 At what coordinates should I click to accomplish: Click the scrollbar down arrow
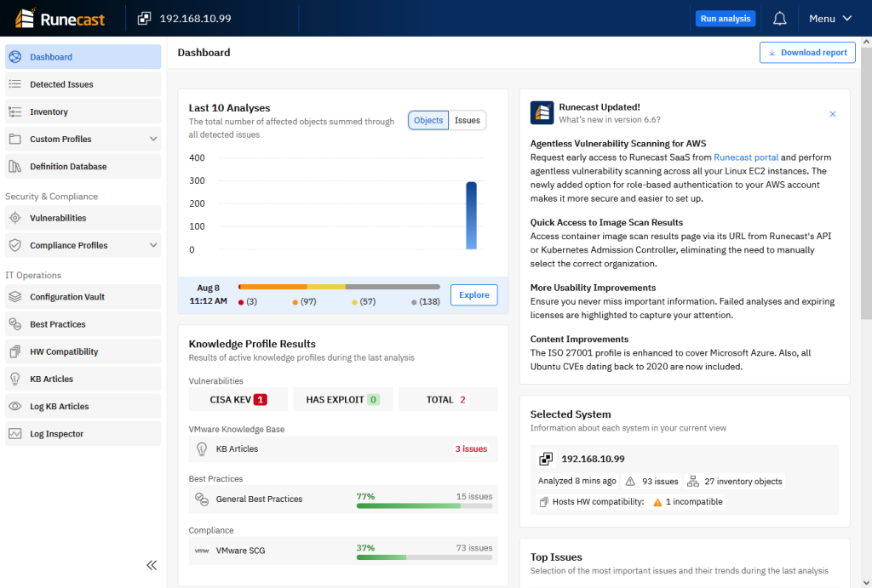[866, 582]
